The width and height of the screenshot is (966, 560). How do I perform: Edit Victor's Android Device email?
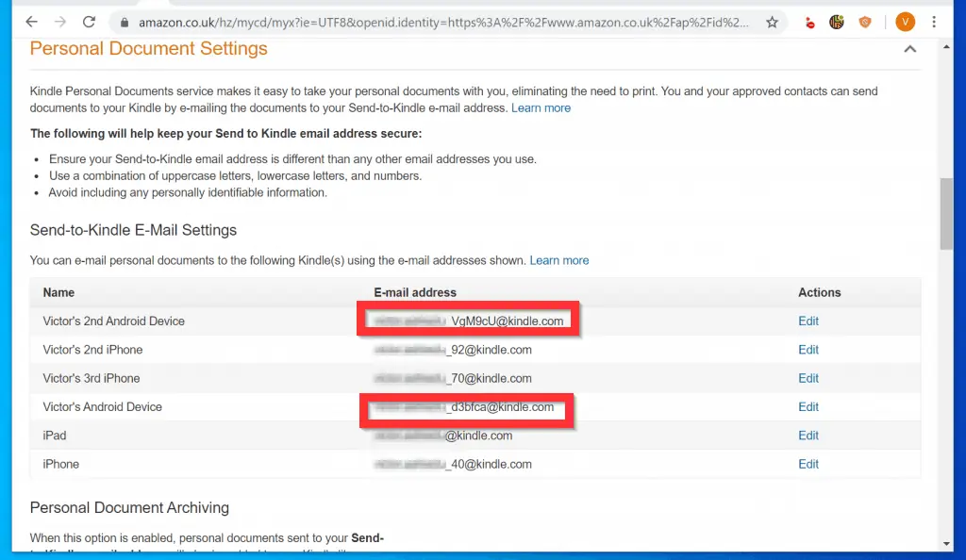pos(808,407)
